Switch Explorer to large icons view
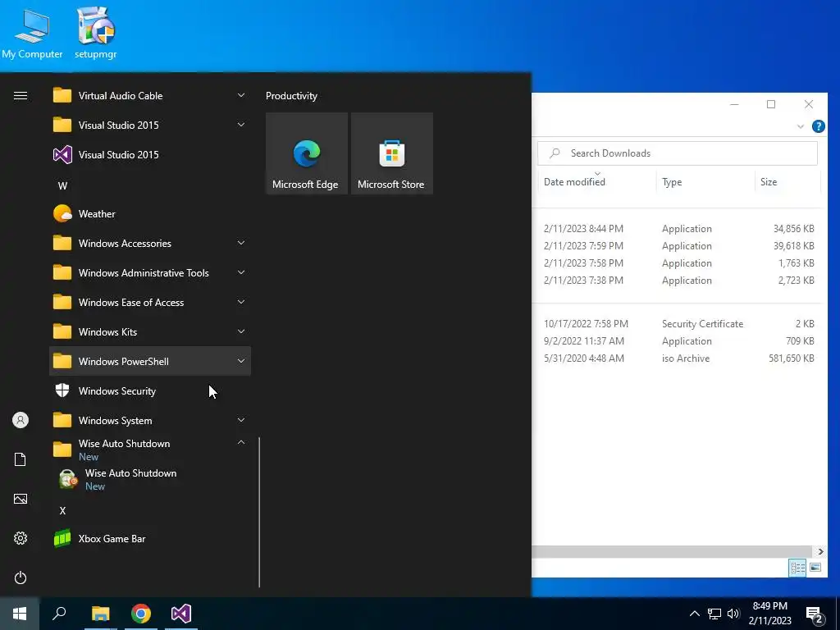Viewport: 840px width, 630px height. [x=815, y=568]
